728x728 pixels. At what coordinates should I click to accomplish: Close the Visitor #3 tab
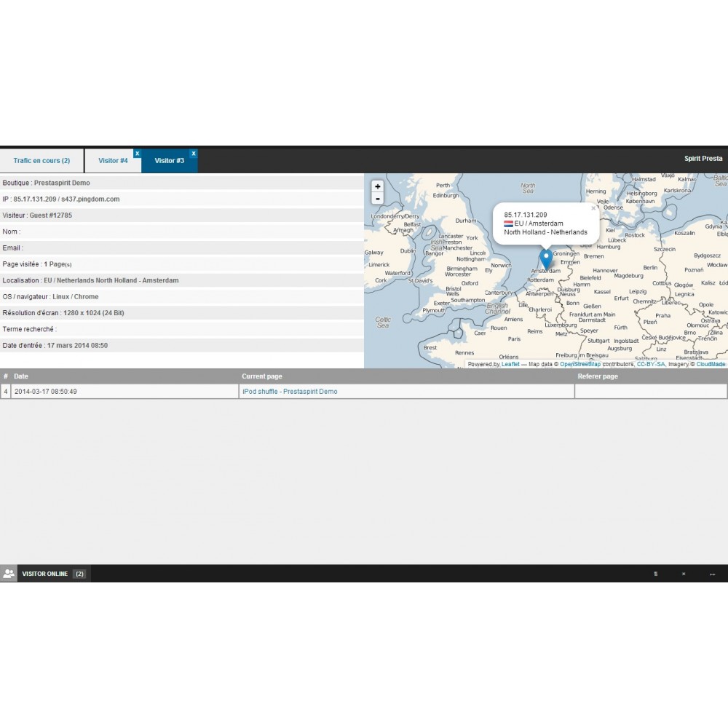tap(194, 153)
